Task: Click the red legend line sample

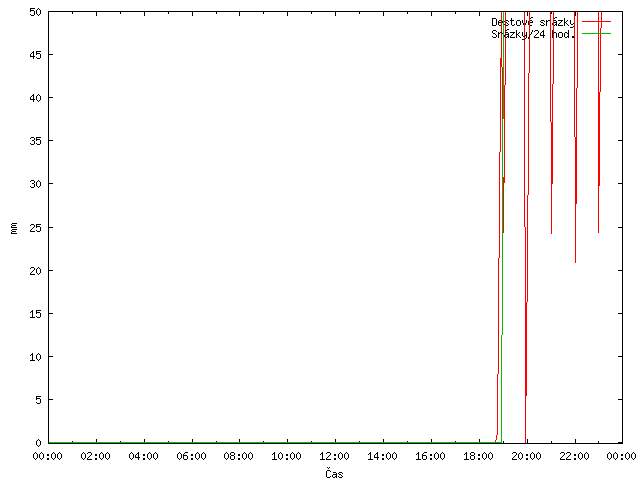Action: coord(596,22)
